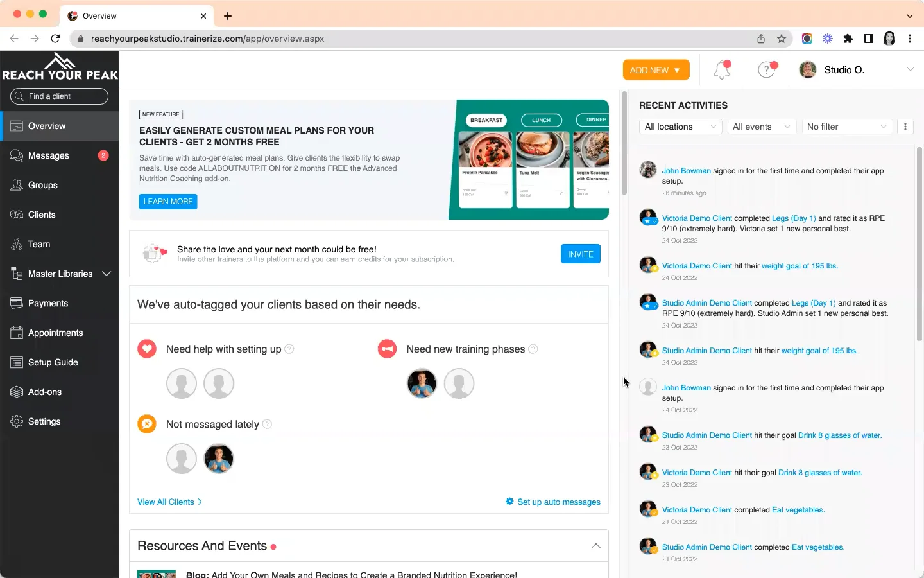Click the info icon beside Not messaged lately
This screenshot has height=578, width=924.
click(x=268, y=424)
